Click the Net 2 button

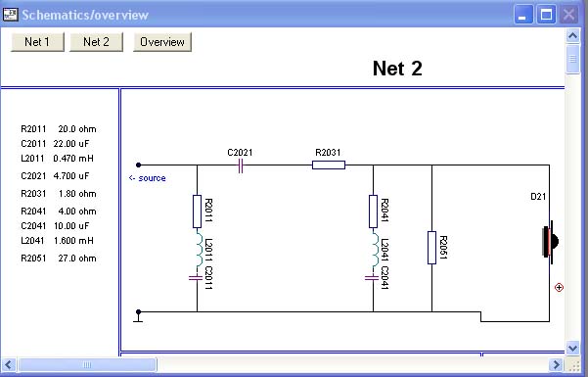97,42
